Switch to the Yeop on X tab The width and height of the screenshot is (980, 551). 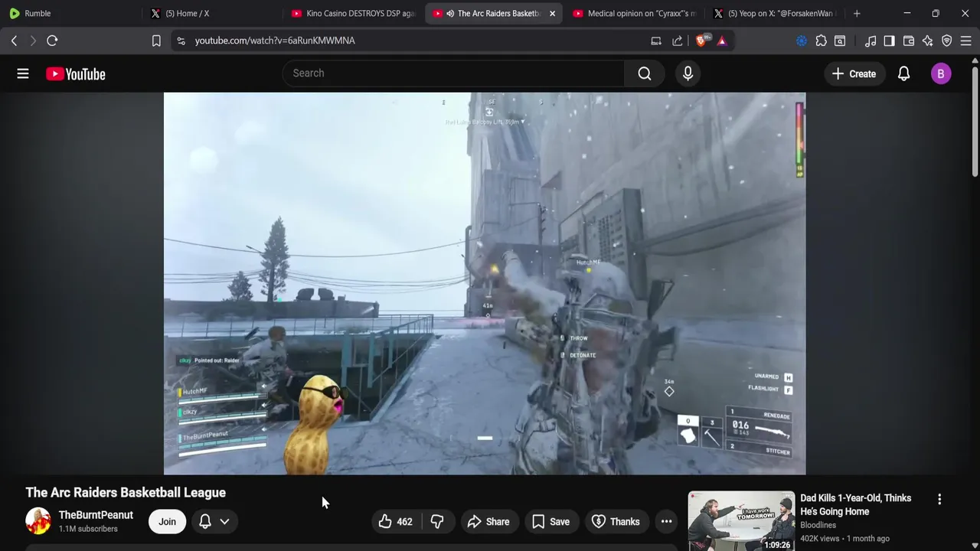click(775, 13)
